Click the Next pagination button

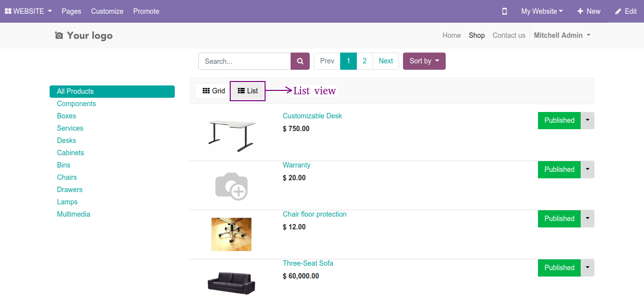(x=386, y=61)
